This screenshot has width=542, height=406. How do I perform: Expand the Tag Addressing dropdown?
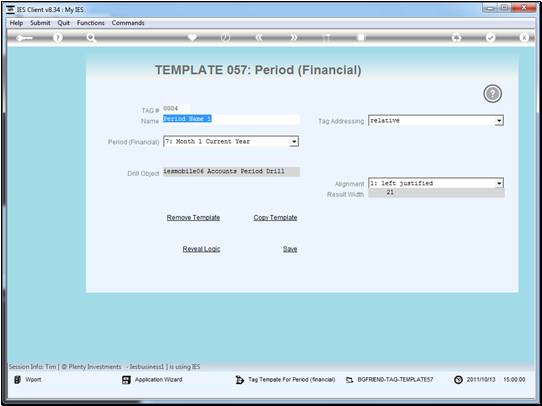pyautogui.click(x=498, y=121)
